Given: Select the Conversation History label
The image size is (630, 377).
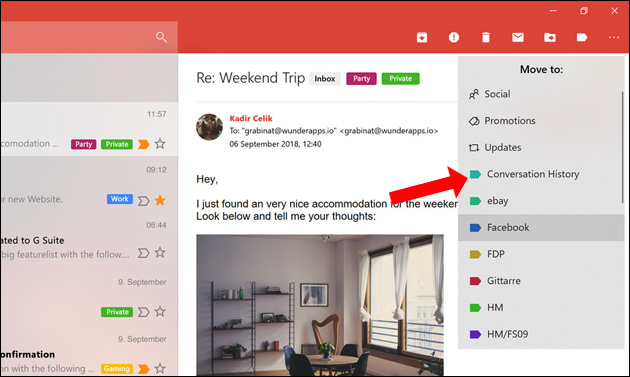Looking at the screenshot, I should coord(540,174).
